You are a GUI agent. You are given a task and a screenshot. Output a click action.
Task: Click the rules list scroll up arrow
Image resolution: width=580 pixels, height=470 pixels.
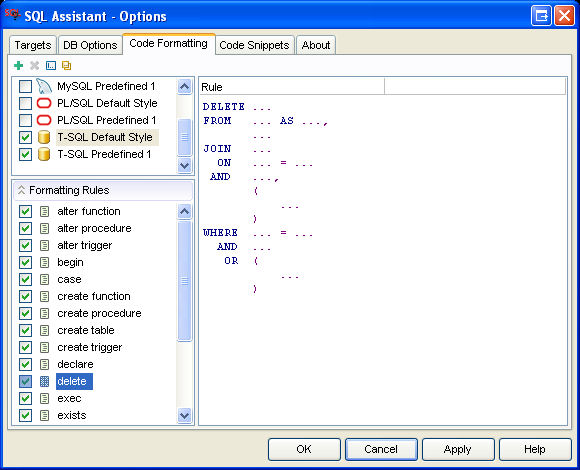tap(185, 212)
